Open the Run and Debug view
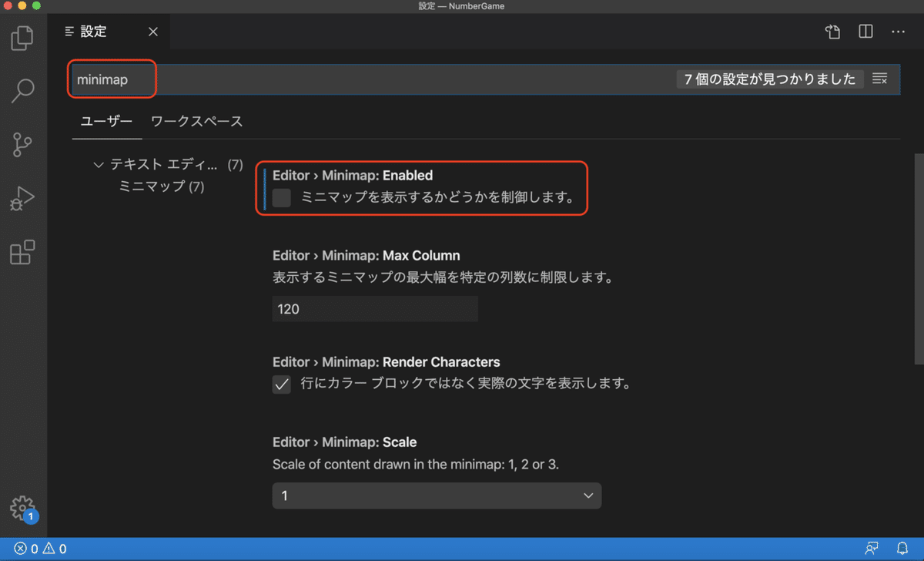 23,199
